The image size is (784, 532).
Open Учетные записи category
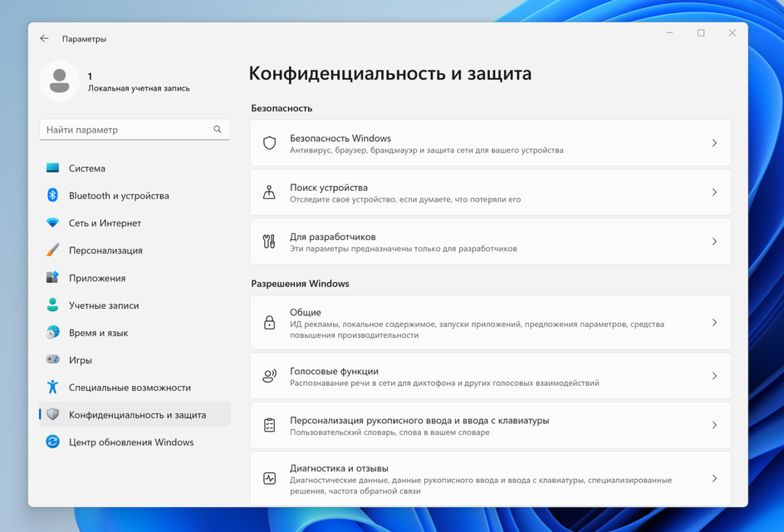pos(135,305)
